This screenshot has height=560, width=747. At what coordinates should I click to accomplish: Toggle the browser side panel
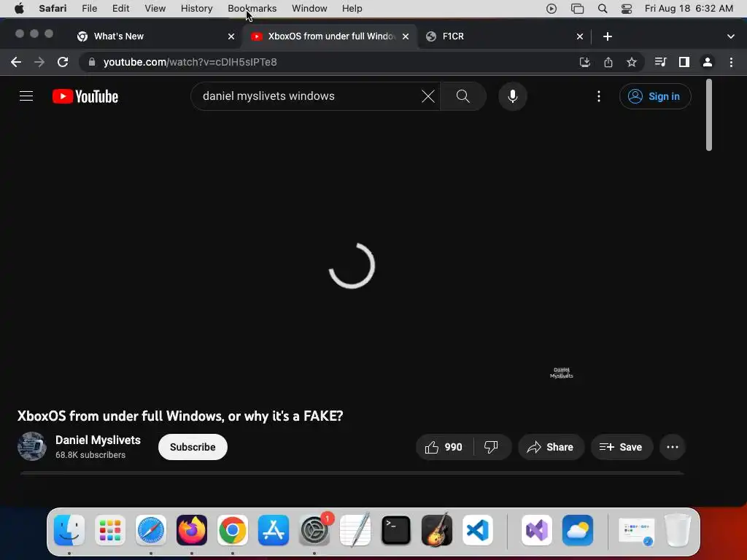coord(684,62)
